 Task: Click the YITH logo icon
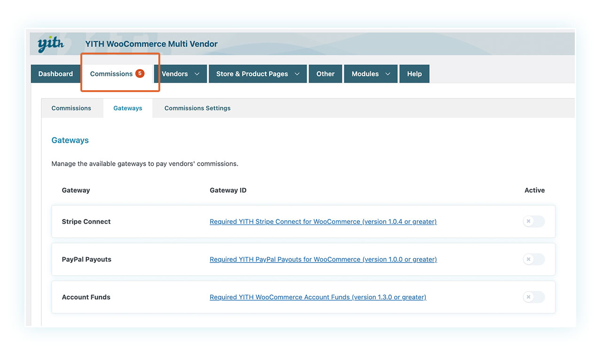(51, 44)
